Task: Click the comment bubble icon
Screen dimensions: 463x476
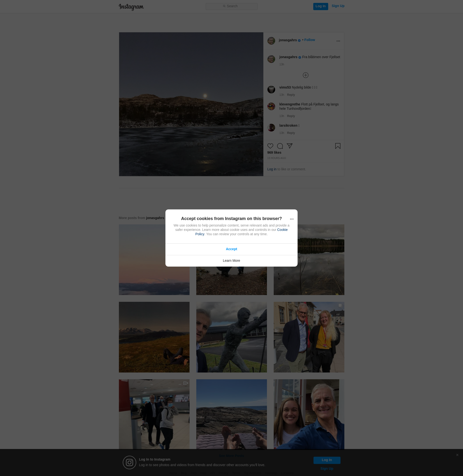Action: [280, 146]
